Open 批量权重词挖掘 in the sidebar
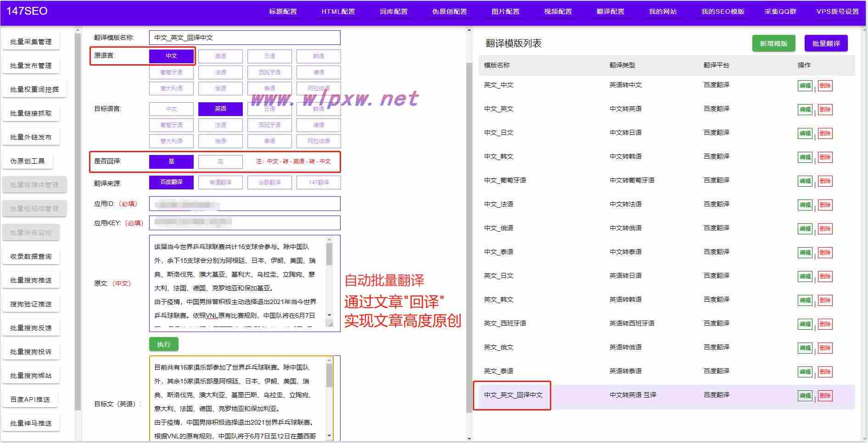This screenshot has width=868, height=443. pos(34,89)
